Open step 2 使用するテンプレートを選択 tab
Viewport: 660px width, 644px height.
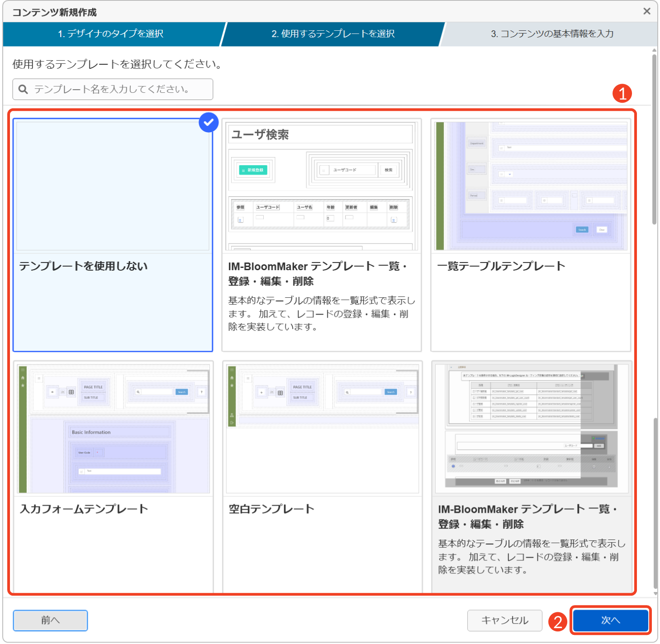click(x=333, y=34)
